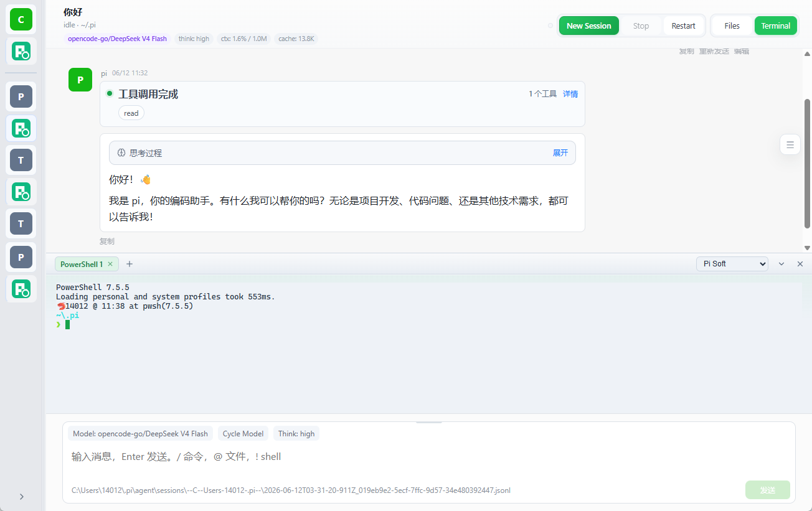The height and width of the screenshot is (511, 812).
Task: Click the waving hand emoji in the reply
Action: point(146,179)
